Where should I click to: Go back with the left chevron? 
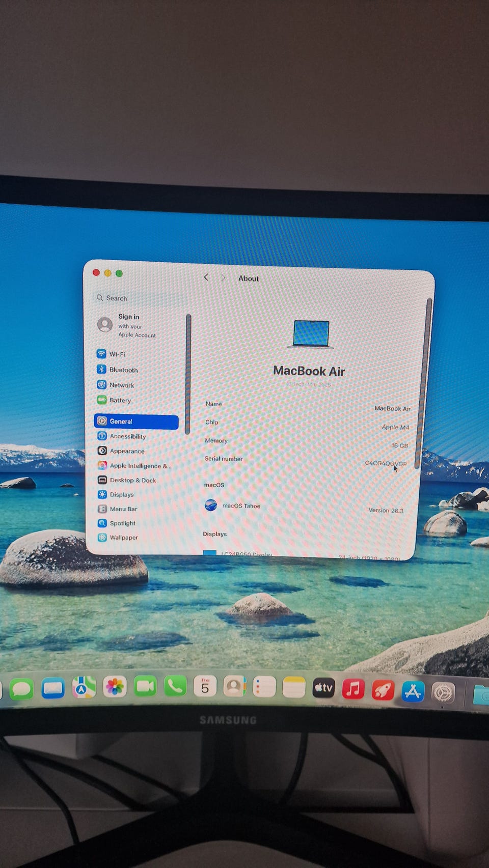point(206,277)
